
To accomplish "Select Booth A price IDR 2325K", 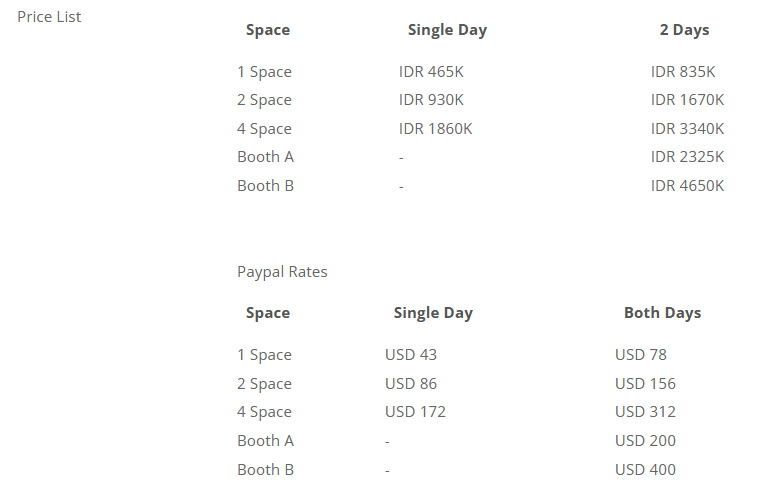I will (687, 157).
